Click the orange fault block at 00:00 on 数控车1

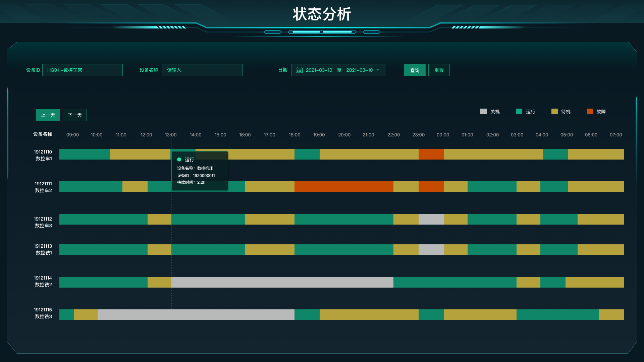click(x=431, y=154)
